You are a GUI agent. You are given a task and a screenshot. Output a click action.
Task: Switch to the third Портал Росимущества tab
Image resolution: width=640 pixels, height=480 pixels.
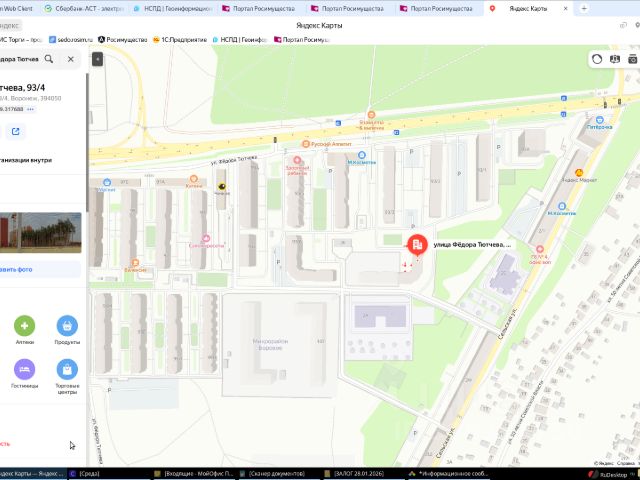[x=440, y=8]
